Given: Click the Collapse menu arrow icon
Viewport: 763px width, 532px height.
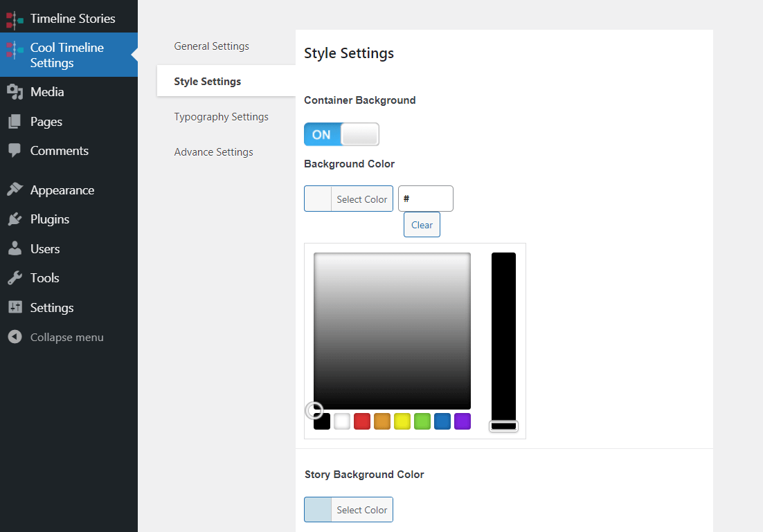Looking at the screenshot, I should [x=15, y=336].
